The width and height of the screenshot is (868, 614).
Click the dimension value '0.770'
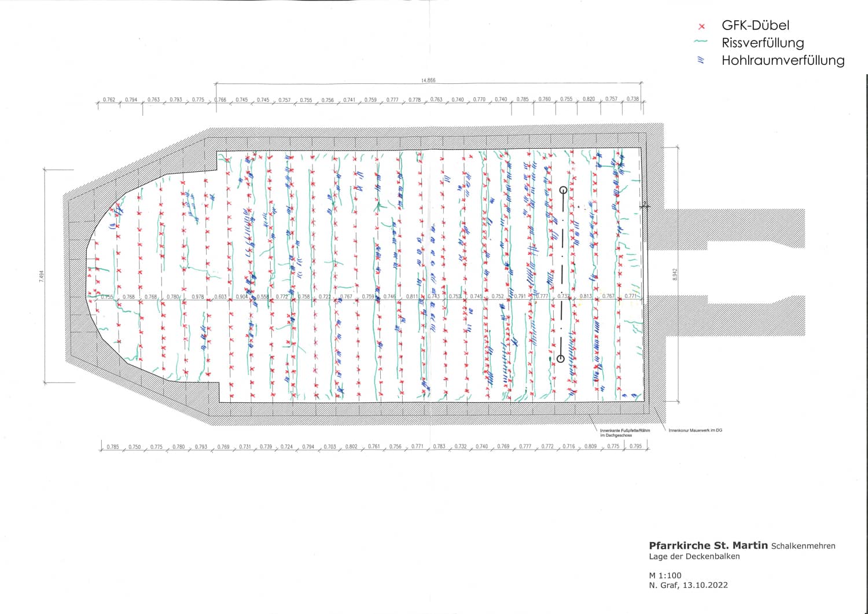point(479,100)
